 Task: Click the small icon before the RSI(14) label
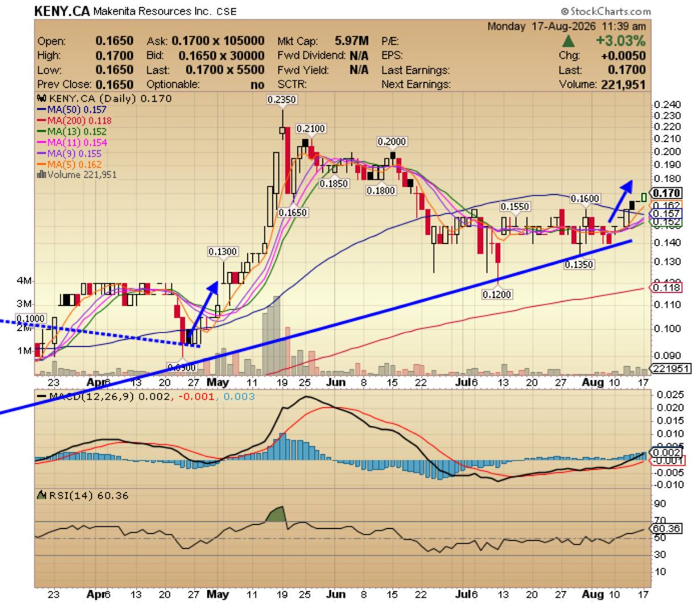[42, 495]
